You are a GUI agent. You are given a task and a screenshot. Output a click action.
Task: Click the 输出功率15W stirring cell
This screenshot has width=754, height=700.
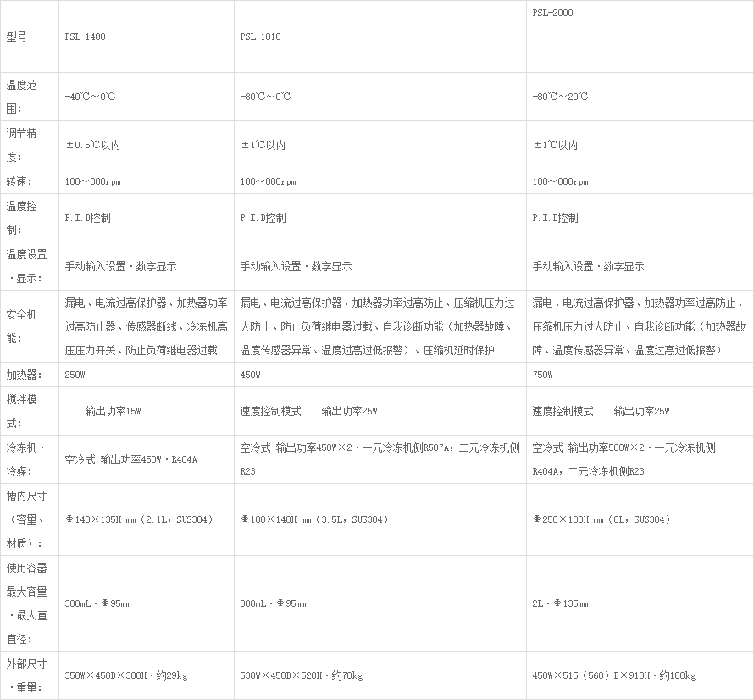[x=113, y=412]
